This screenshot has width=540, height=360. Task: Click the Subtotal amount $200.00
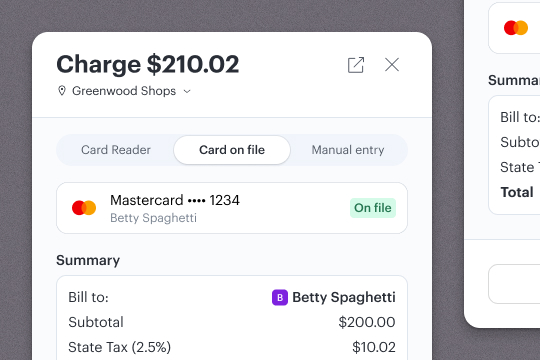(367, 322)
